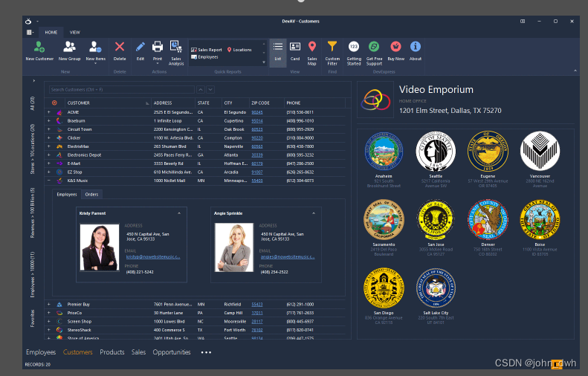Click the New Group ribbon button
Viewport: 588px width, 376px height.
coord(69,51)
